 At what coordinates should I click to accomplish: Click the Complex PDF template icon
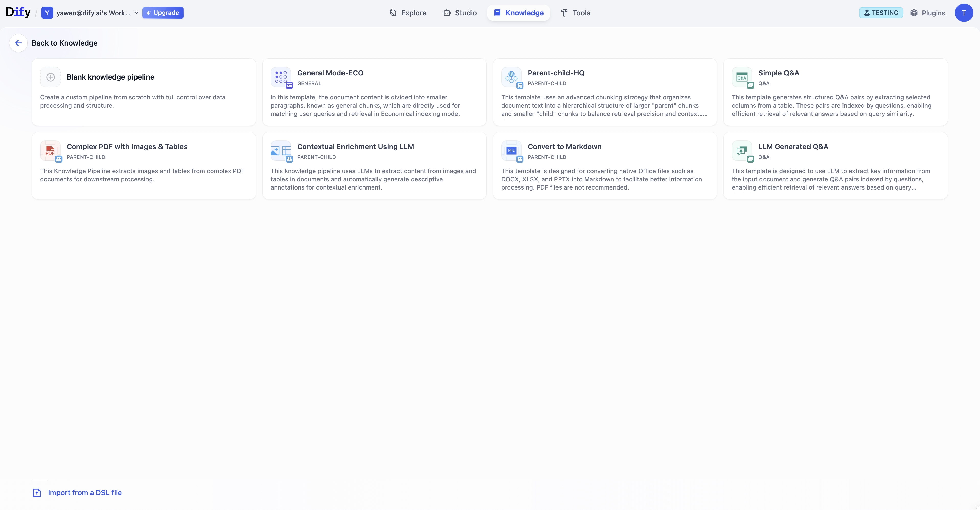click(50, 151)
